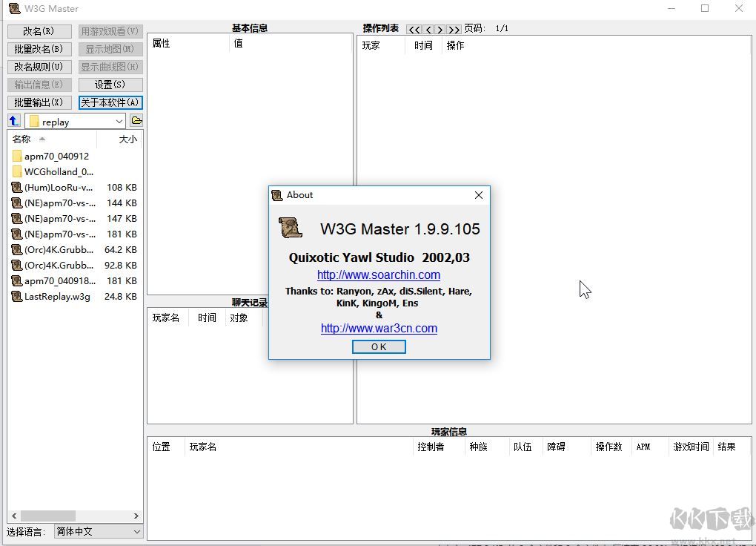756x546 pixels.
Task: Click the 时间 header in 聊天记录
Action: point(207,318)
